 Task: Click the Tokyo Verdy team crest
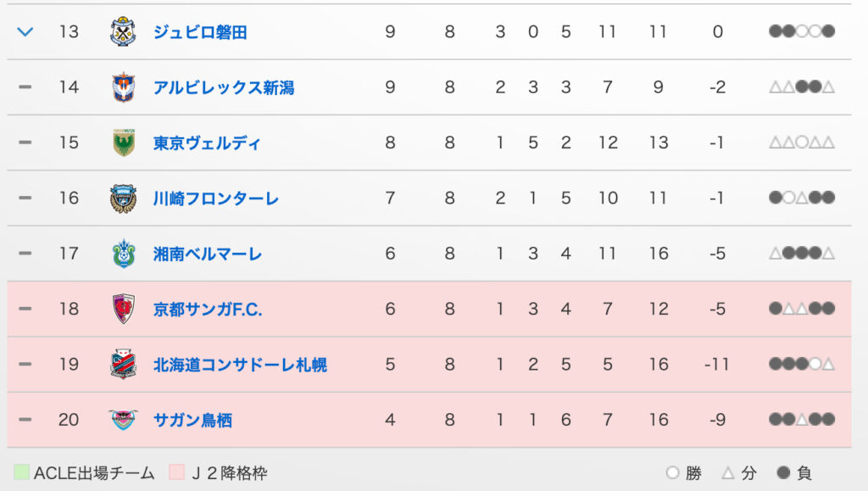(x=123, y=142)
